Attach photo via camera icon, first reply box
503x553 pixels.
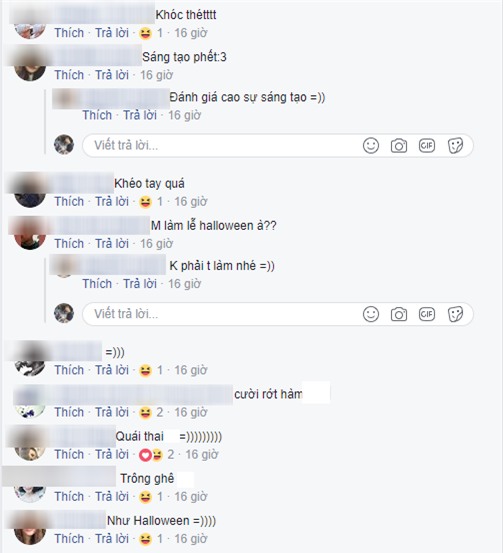point(399,146)
